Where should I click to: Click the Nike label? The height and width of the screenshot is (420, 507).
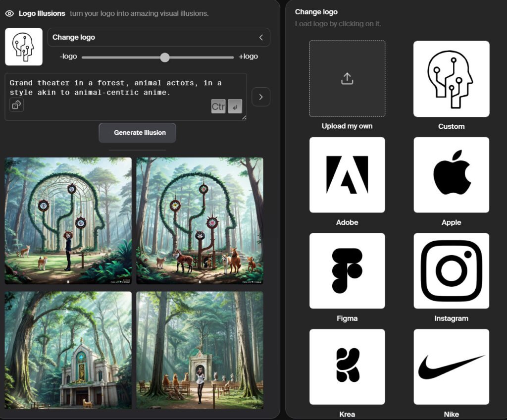point(452,414)
